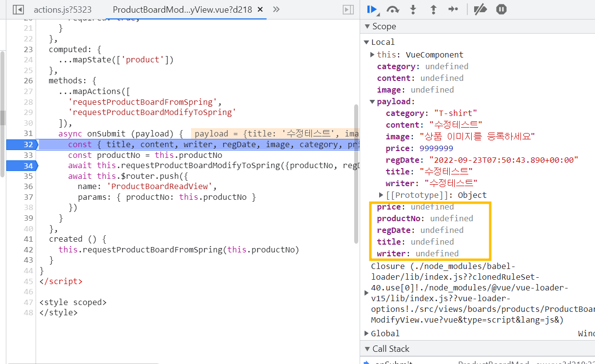Toggle pause on exceptions
The width and height of the screenshot is (595, 364).
coord(501,9)
